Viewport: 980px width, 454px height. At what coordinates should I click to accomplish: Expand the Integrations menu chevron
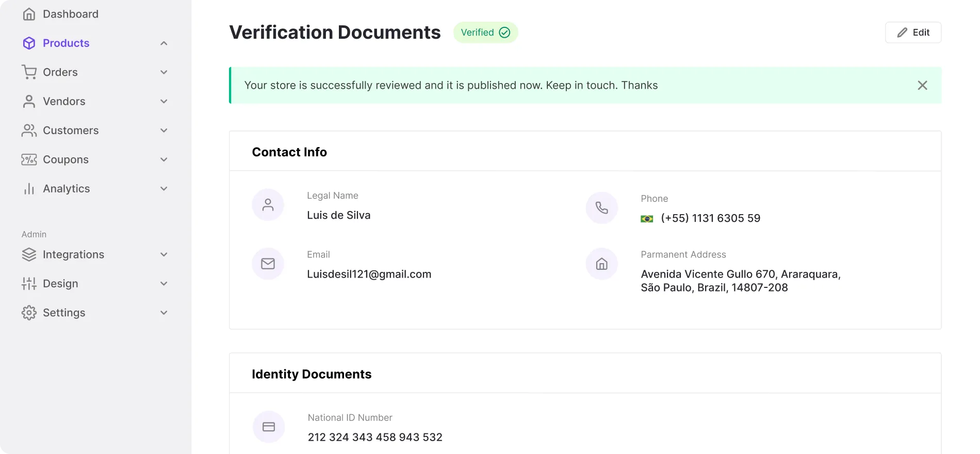(x=164, y=254)
